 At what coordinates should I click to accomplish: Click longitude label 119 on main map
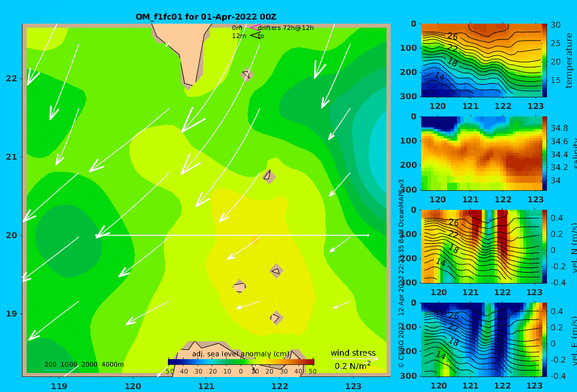(x=59, y=386)
